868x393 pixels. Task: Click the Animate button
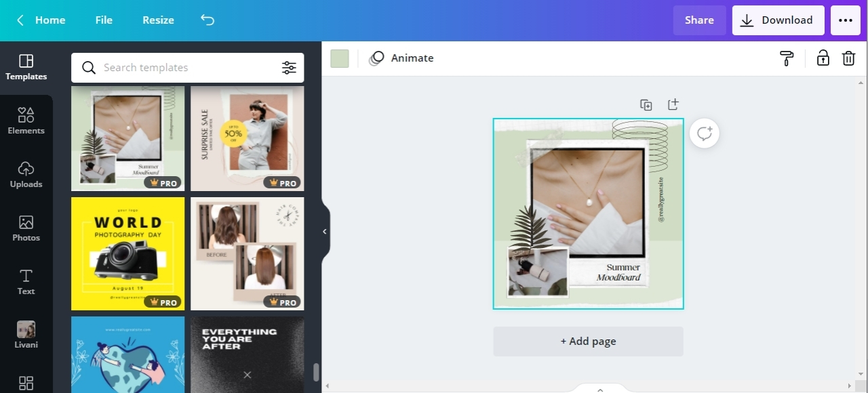[401, 58]
